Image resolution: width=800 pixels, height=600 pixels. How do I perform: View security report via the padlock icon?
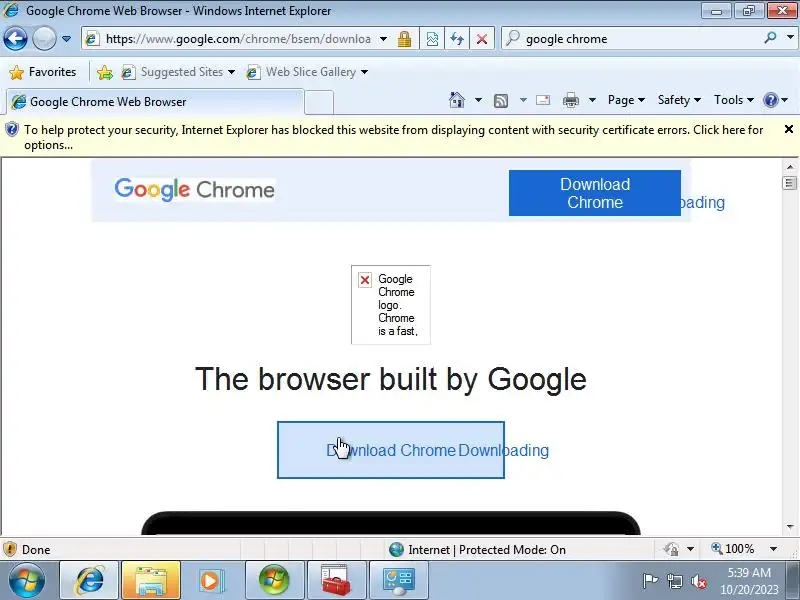404,39
